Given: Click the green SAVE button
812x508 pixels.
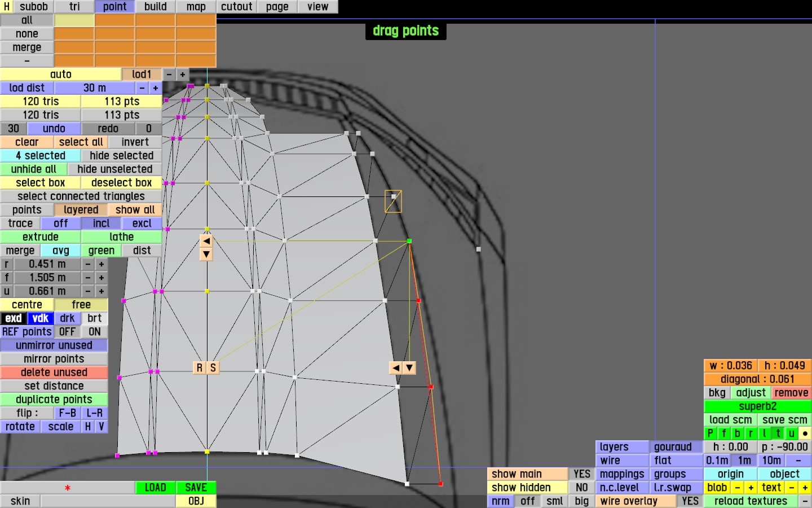Looking at the screenshot, I should (196, 488).
